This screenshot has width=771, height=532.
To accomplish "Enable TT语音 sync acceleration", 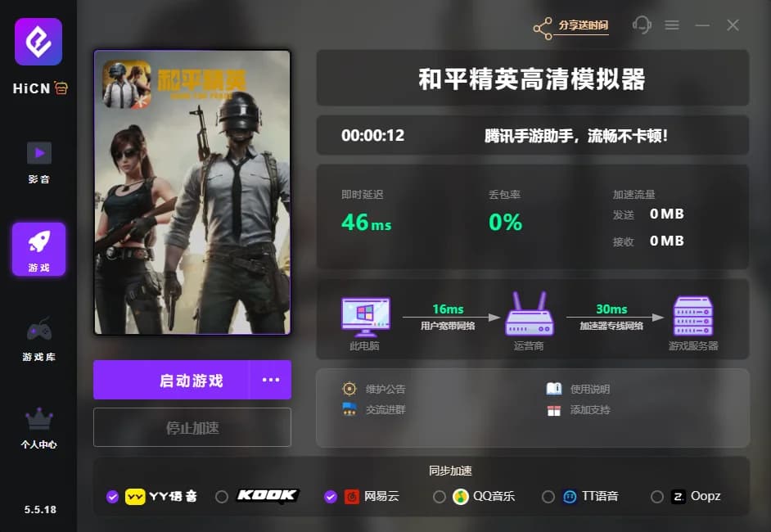I will coord(548,497).
